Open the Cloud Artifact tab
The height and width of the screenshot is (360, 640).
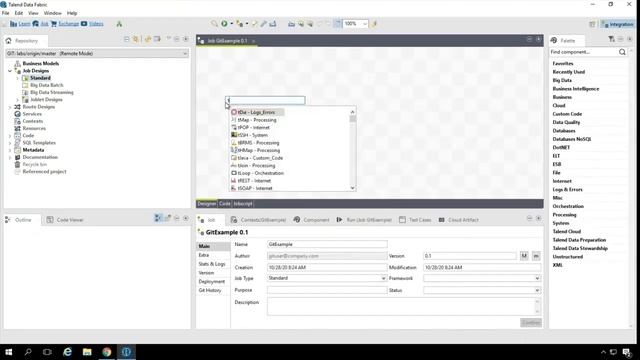click(x=458, y=220)
